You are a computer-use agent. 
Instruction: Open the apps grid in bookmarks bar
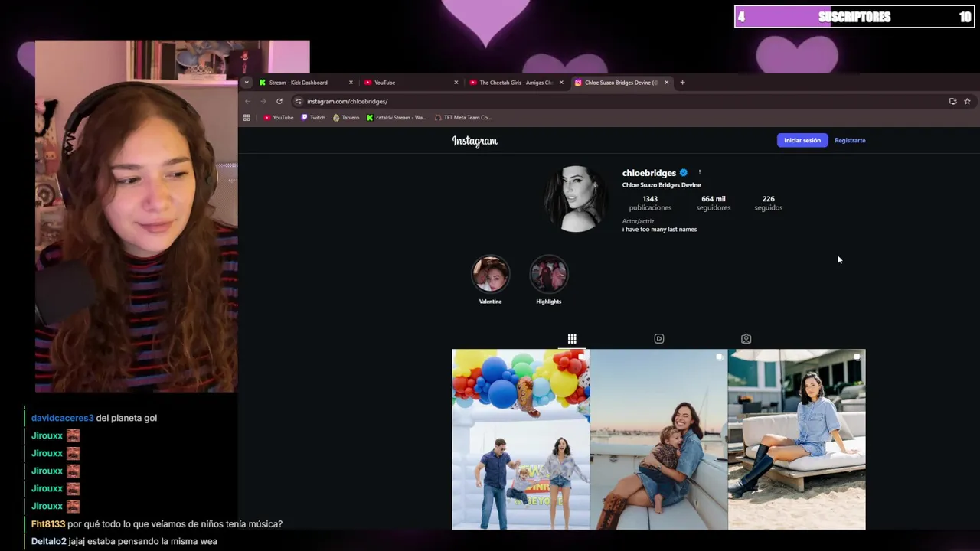pyautogui.click(x=247, y=118)
